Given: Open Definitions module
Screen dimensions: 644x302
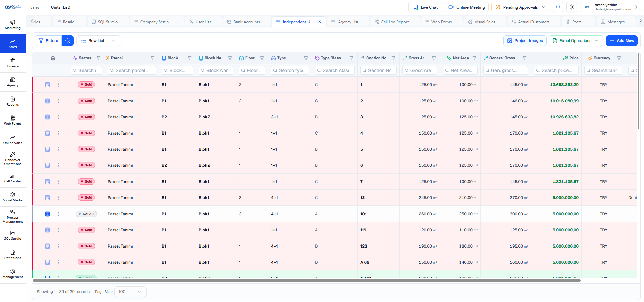Looking at the screenshot, I should [13, 255].
